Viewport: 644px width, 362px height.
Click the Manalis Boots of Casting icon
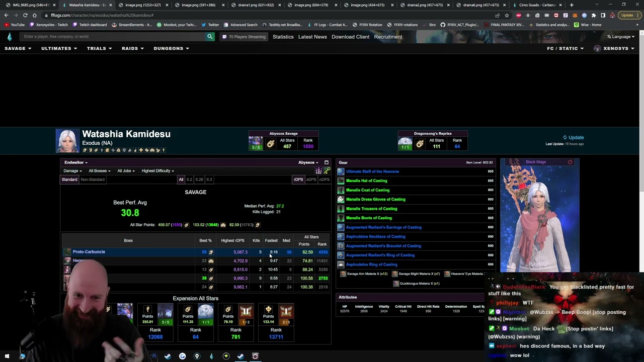[341, 218]
